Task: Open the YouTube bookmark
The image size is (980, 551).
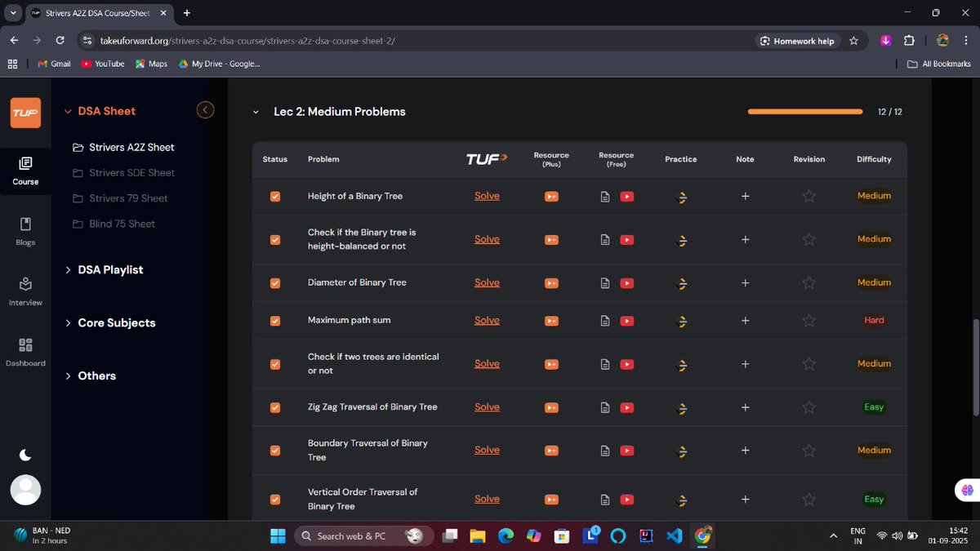Action: [x=102, y=64]
